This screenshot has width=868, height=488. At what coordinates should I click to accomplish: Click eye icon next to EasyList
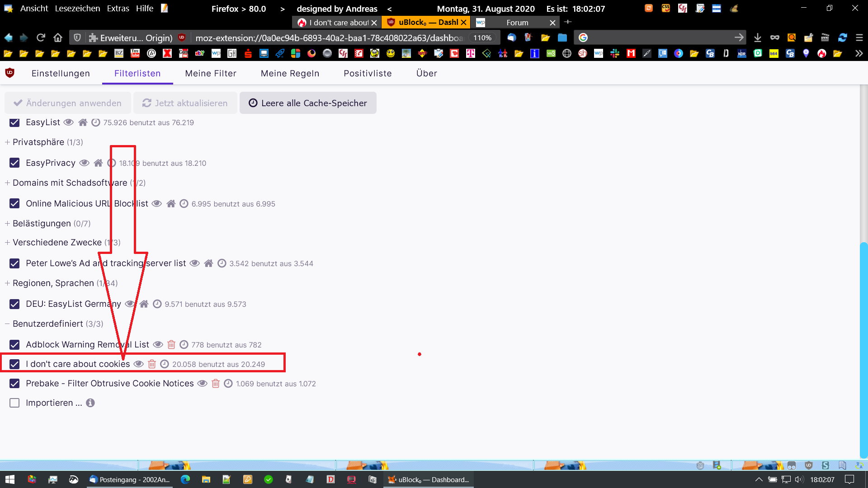tap(68, 122)
